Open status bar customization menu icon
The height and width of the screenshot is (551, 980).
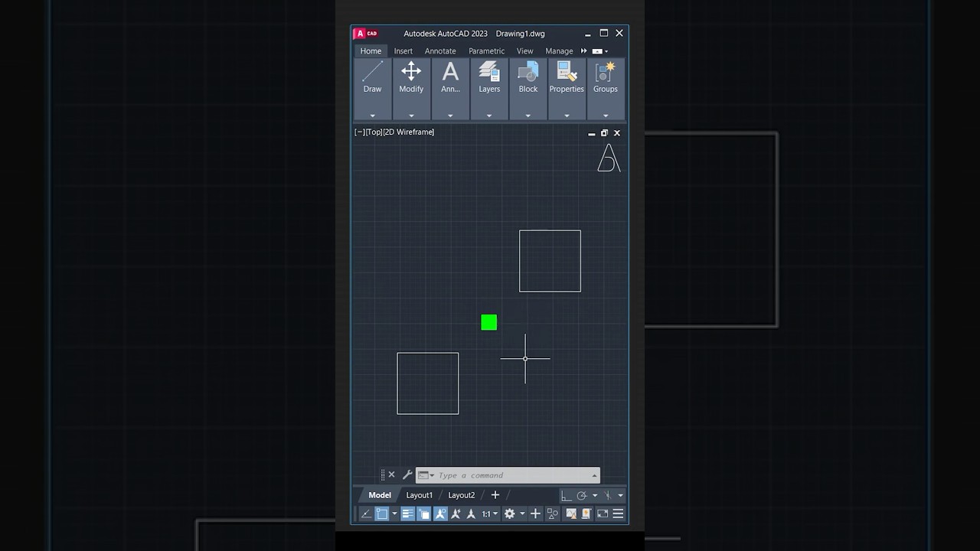(618, 514)
